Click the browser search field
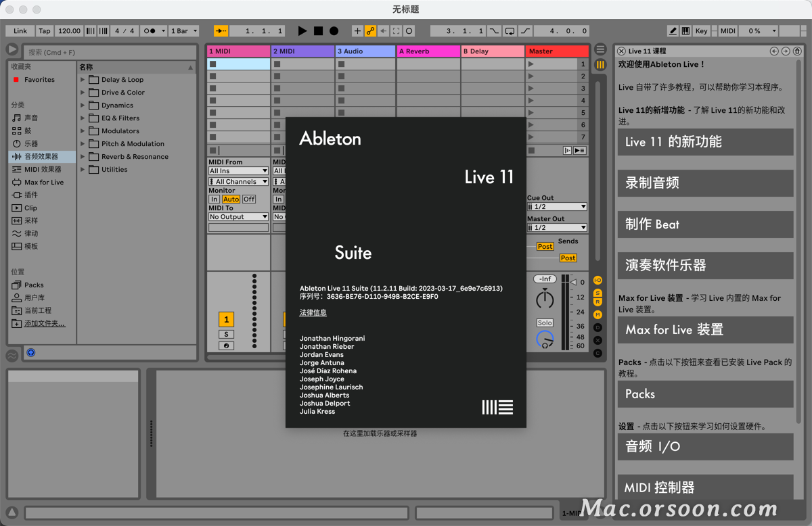Viewport: 812px width, 526px height. pos(110,52)
